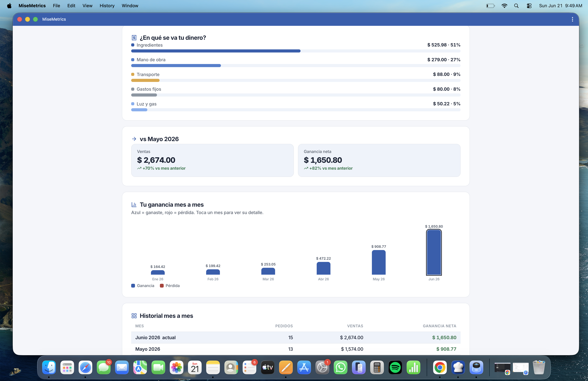
Task: Open the Edit menu
Action: click(x=71, y=6)
